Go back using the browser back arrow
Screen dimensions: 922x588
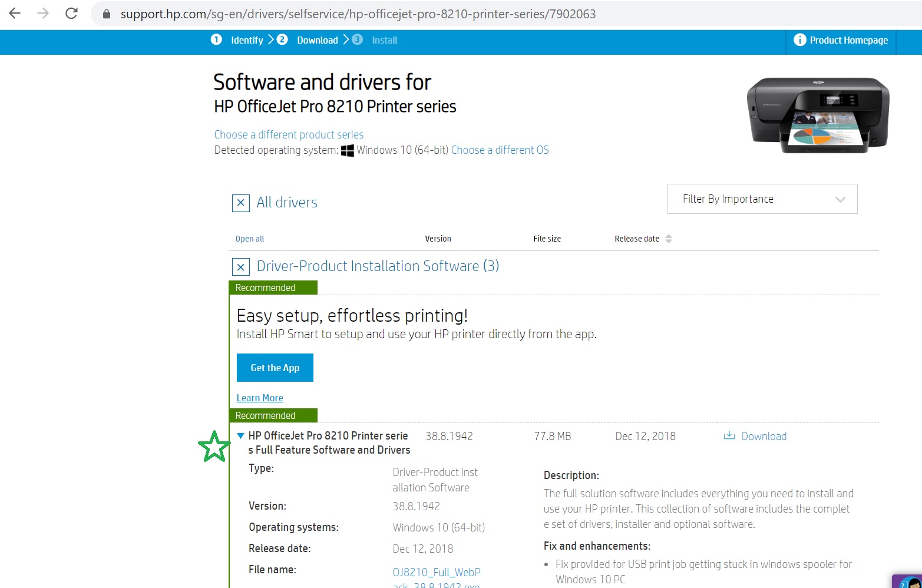point(15,13)
